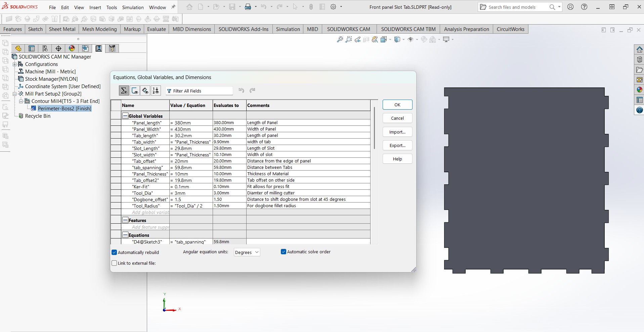The height and width of the screenshot is (332, 644).
Task: Switch to the CircuitWorks tab
Action: point(511,29)
